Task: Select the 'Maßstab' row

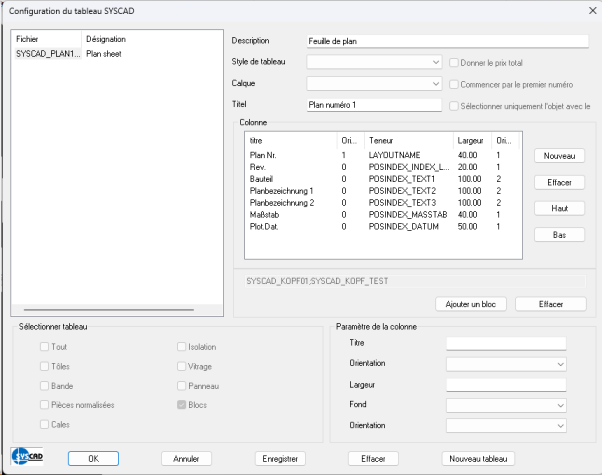Action: click(x=382, y=215)
